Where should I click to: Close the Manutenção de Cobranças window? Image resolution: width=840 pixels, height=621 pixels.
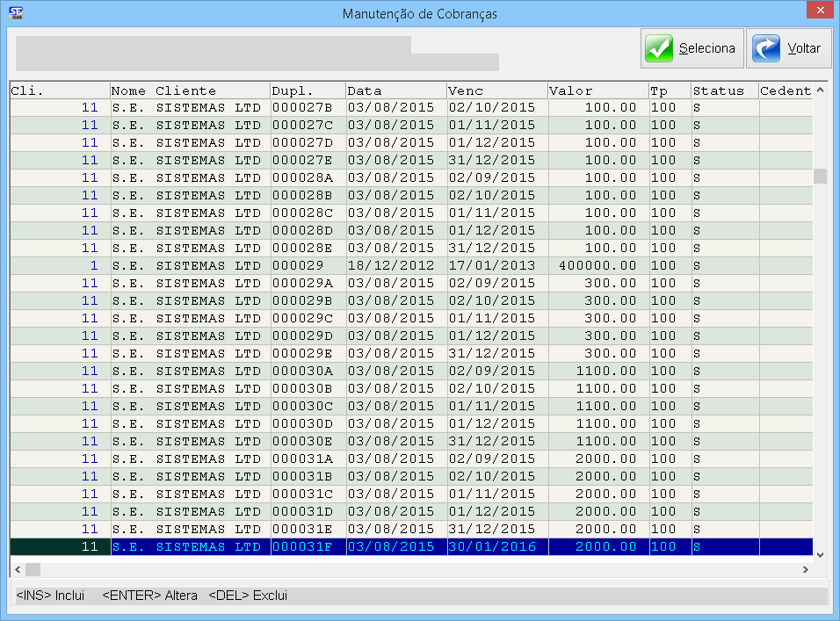coord(817,11)
